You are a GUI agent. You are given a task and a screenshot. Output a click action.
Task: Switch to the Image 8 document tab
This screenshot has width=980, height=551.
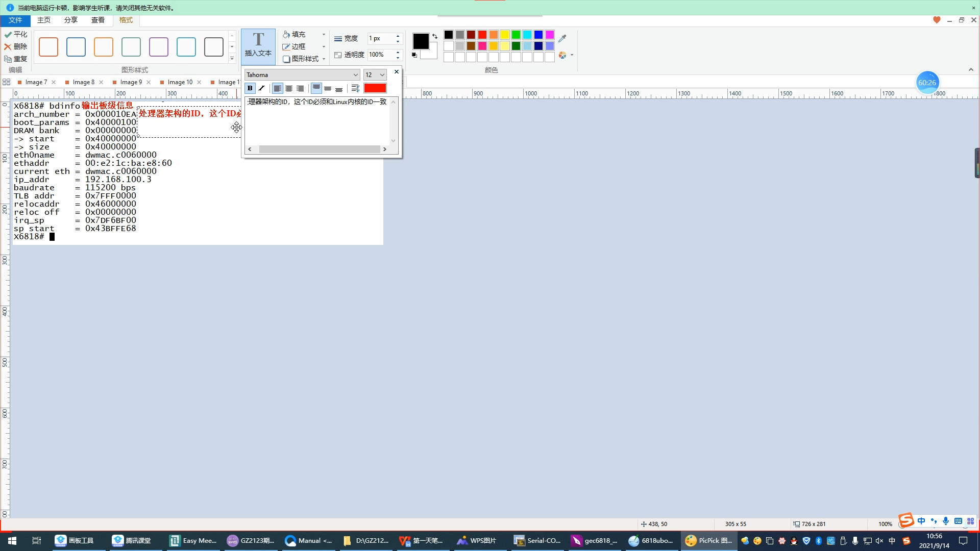[83, 82]
